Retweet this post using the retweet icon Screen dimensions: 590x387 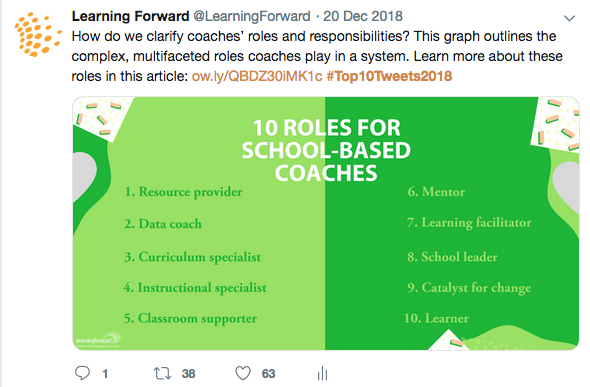point(163,373)
